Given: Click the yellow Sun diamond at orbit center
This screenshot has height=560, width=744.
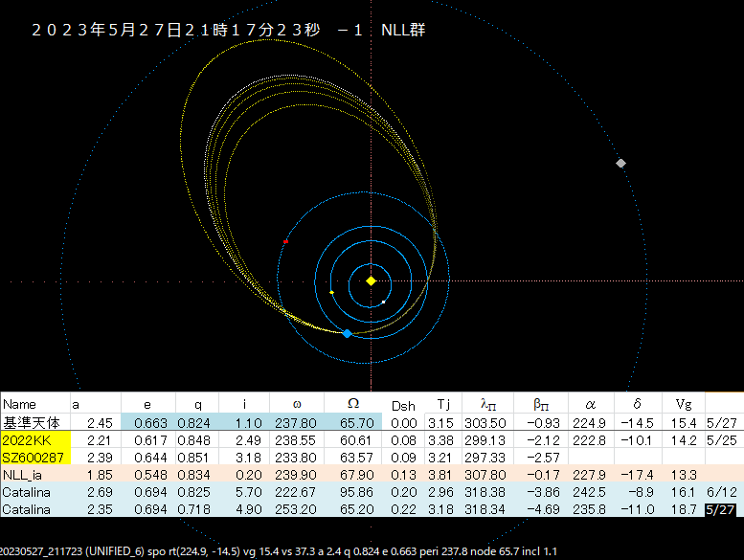Looking at the screenshot, I should point(372,280).
